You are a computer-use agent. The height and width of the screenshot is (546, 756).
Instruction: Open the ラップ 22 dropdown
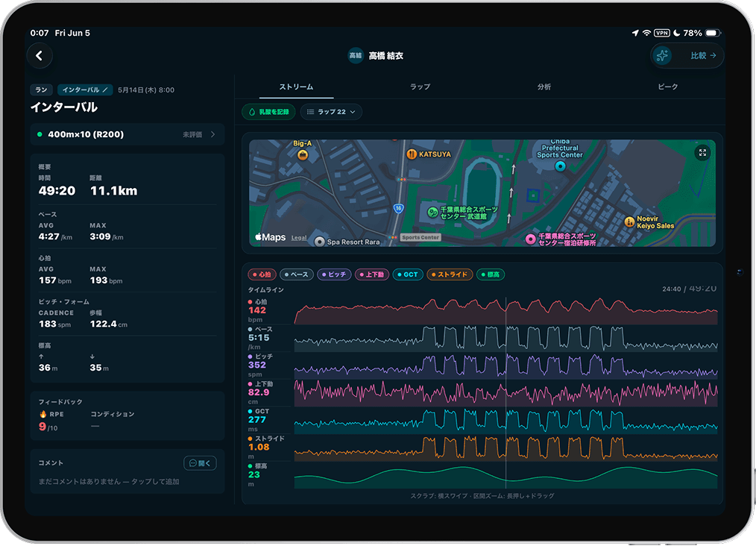(331, 112)
